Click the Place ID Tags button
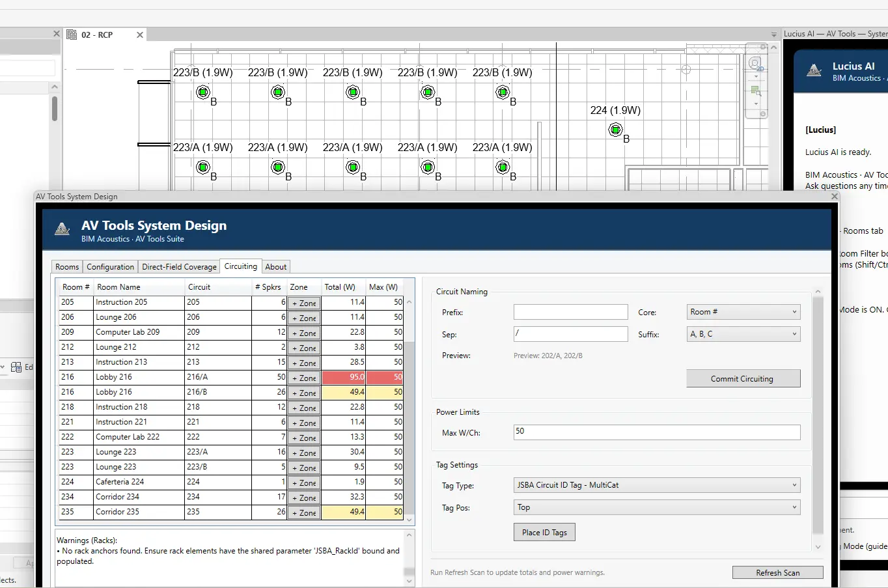The width and height of the screenshot is (888, 588). click(x=544, y=533)
